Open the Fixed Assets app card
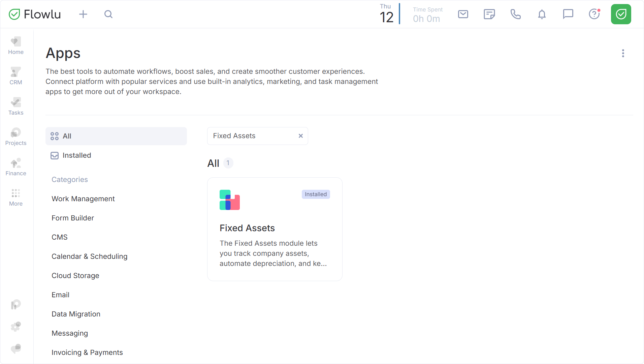This screenshot has width=644, height=364. pos(275,229)
